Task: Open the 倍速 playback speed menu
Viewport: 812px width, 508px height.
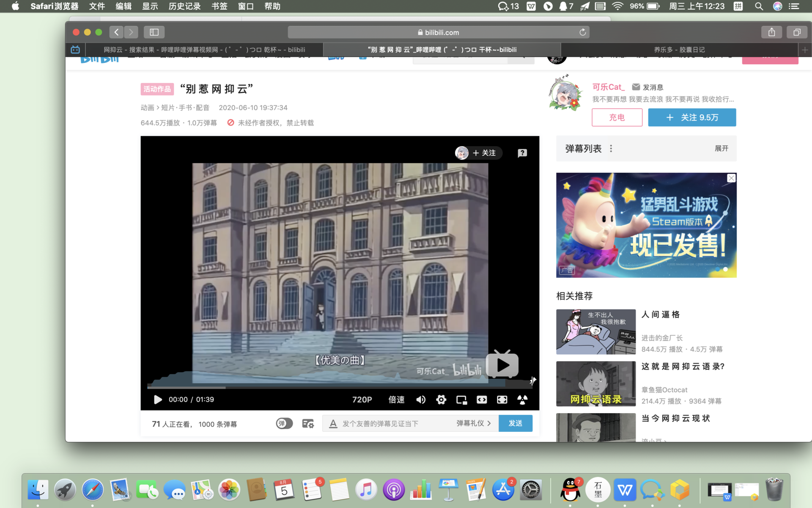Action: 396,400
